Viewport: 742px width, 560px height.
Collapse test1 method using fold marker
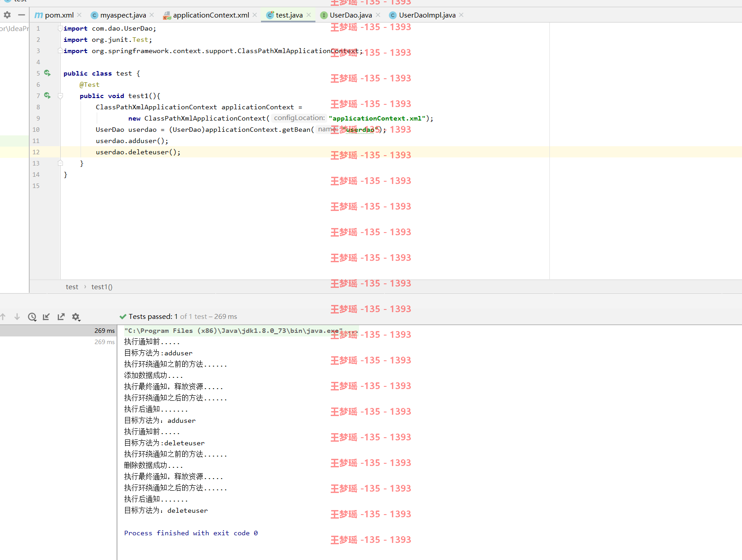(x=60, y=96)
